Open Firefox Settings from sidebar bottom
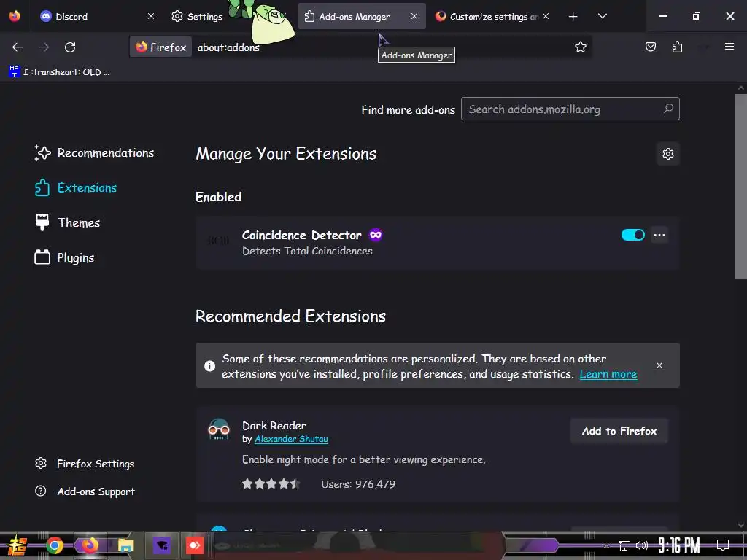The image size is (747, 560). point(85,463)
